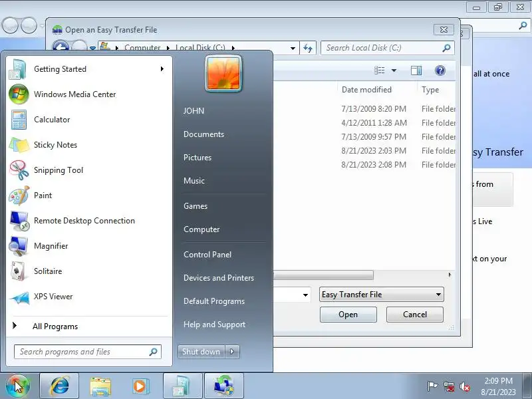The height and width of the screenshot is (399, 532).
Task: Open Control Panel
Action: coord(207,255)
